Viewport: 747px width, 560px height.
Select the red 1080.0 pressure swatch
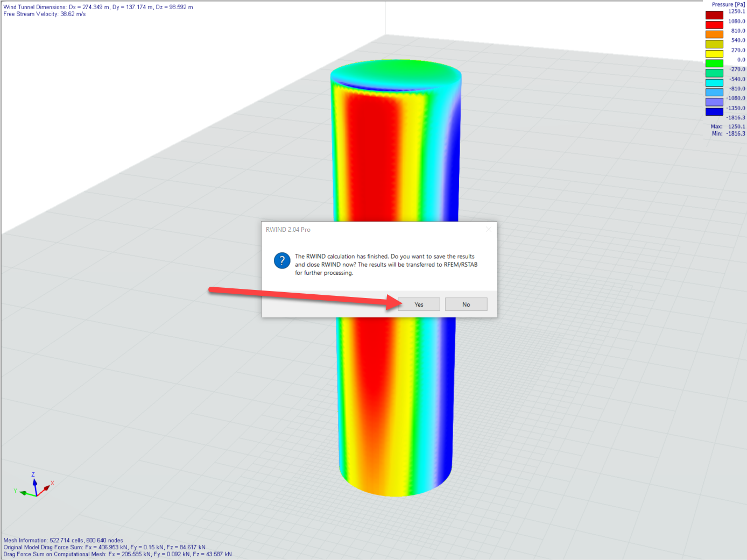pyautogui.click(x=714, y=25)
